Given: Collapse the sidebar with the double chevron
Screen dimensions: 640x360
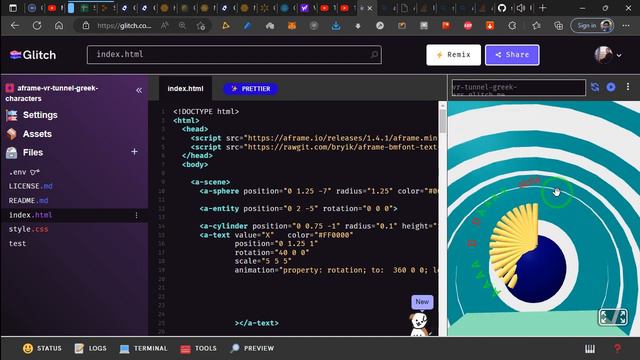Looking at the screenshot, I should (139, 90).
